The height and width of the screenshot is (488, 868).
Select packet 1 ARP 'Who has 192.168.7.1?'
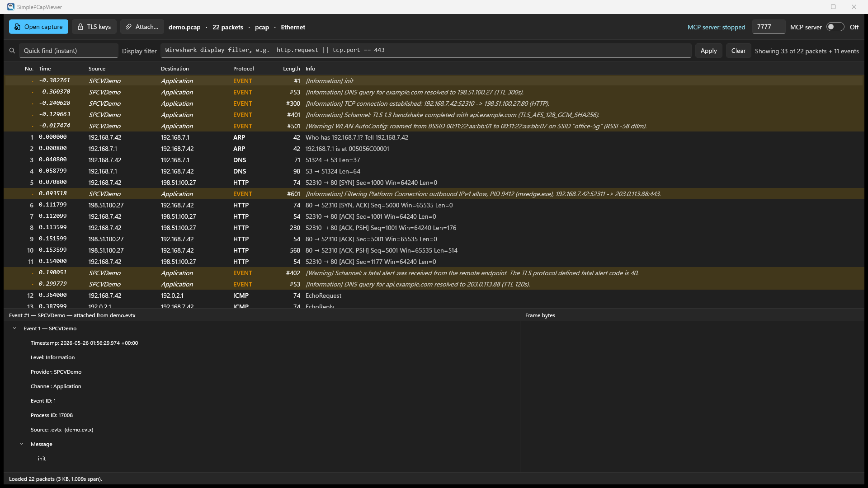(x=434, y=137)
